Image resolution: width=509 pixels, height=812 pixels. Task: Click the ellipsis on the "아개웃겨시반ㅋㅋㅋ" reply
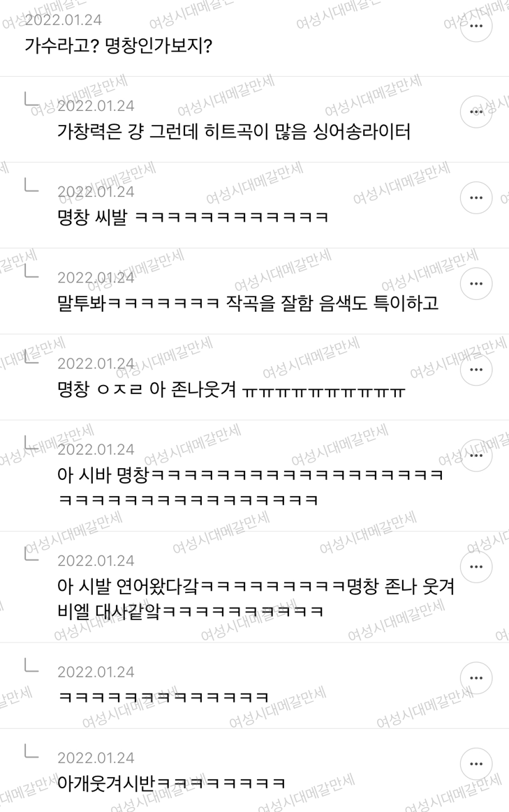475,765
